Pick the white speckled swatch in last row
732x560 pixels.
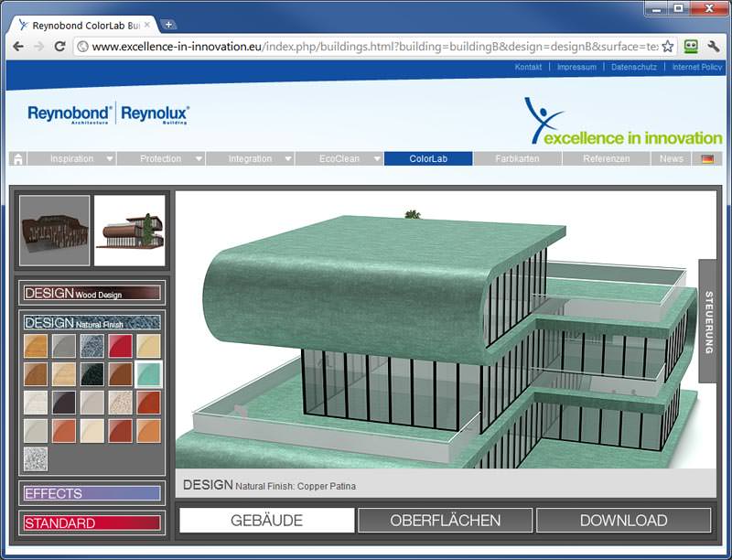click(36, 459)
